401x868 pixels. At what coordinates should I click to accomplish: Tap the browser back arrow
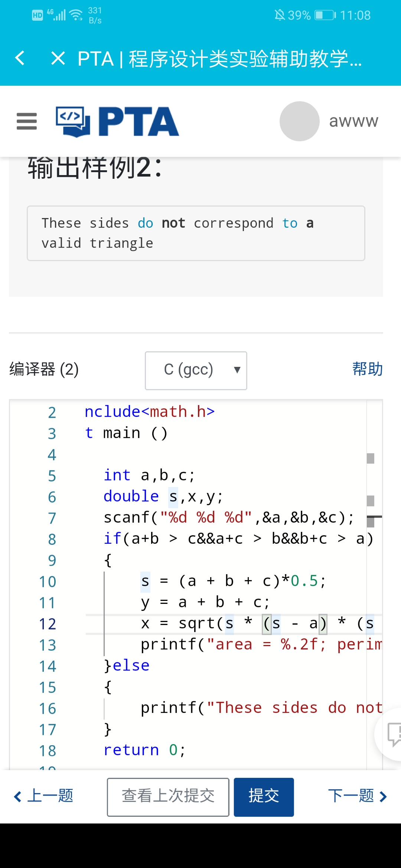click(20, 58)
